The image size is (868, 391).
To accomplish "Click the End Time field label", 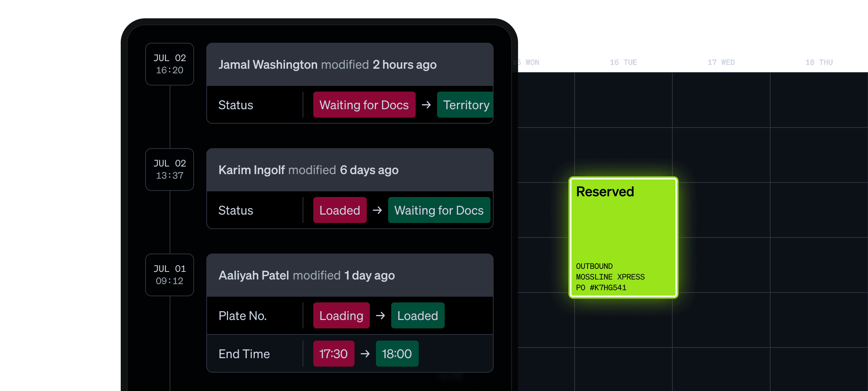I will [x=244, y=354].
